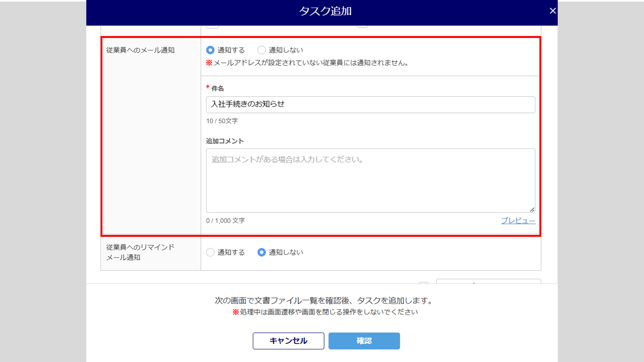Click the 処理中 warning message near the bottom
644x362 pixels.
325,312
